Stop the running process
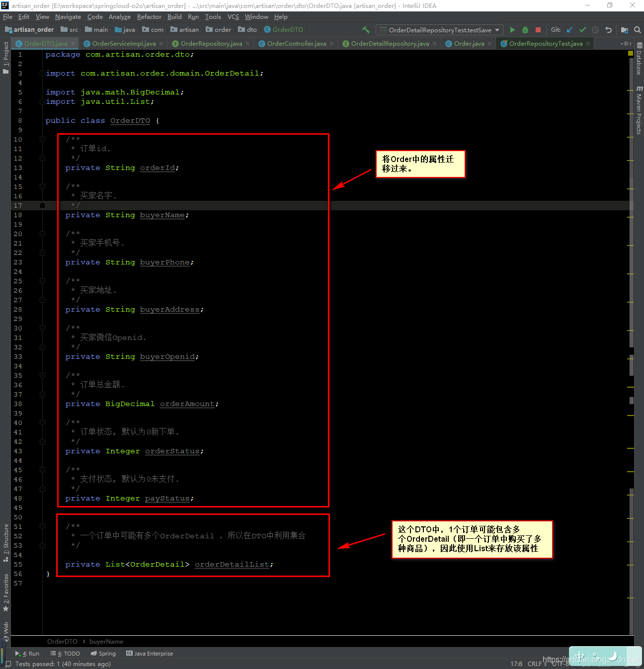This screenshot has width=644, height=669. coord(538,30)
